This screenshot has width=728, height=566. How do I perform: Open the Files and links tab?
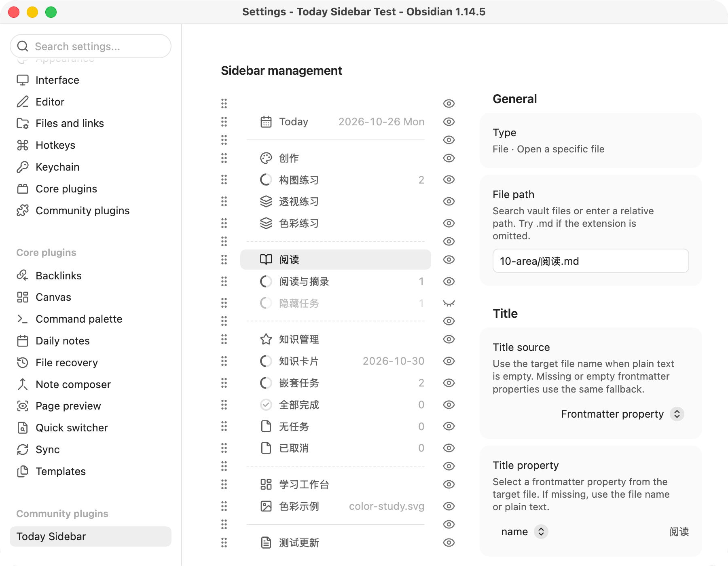[91, 123]
